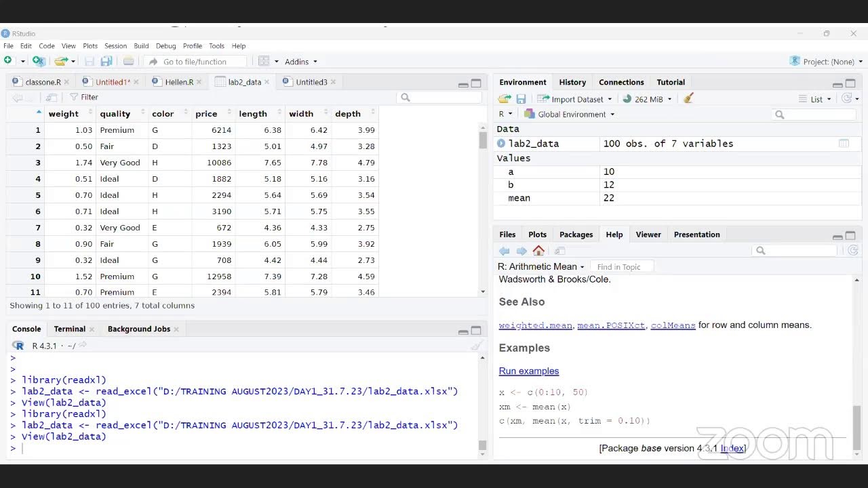Open the Session menu
Image resolution: width=868 pixels, height=488 pixels.
[115, 46]
